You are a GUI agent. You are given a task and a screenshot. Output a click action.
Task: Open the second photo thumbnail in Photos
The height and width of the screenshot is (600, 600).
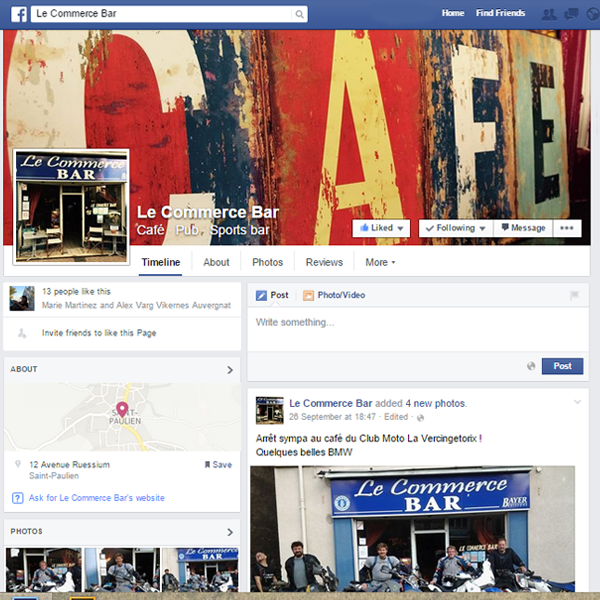122,570
